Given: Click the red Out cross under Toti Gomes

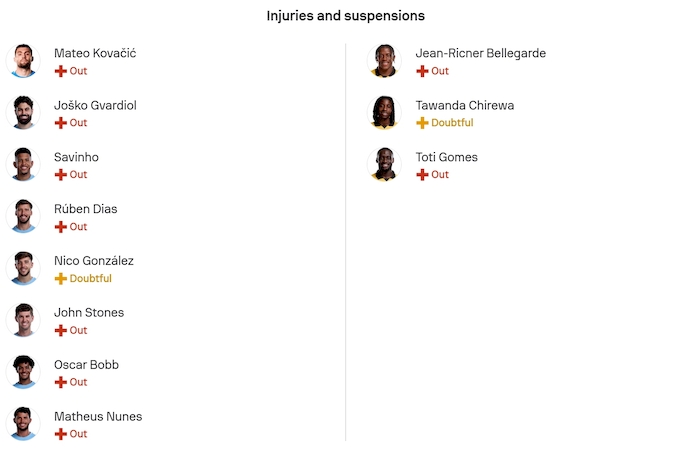Looking at the screenshot, I should click(422, 175).
